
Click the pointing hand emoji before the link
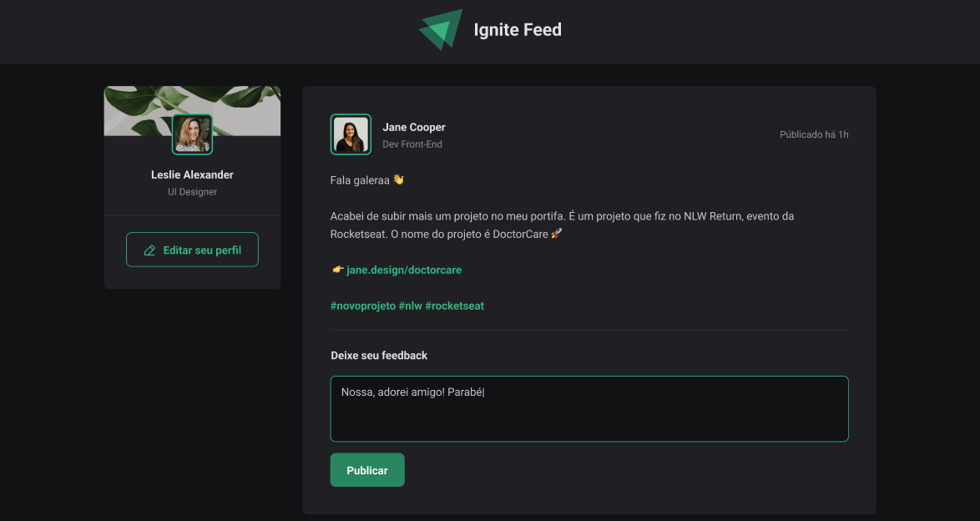click(337, 270)
